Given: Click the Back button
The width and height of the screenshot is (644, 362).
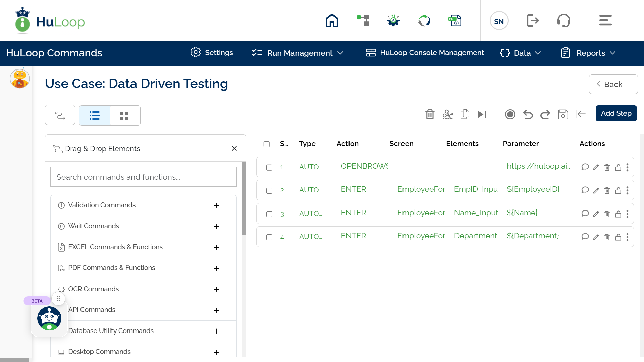Looking at the screenshot, I should coord(613,84).
